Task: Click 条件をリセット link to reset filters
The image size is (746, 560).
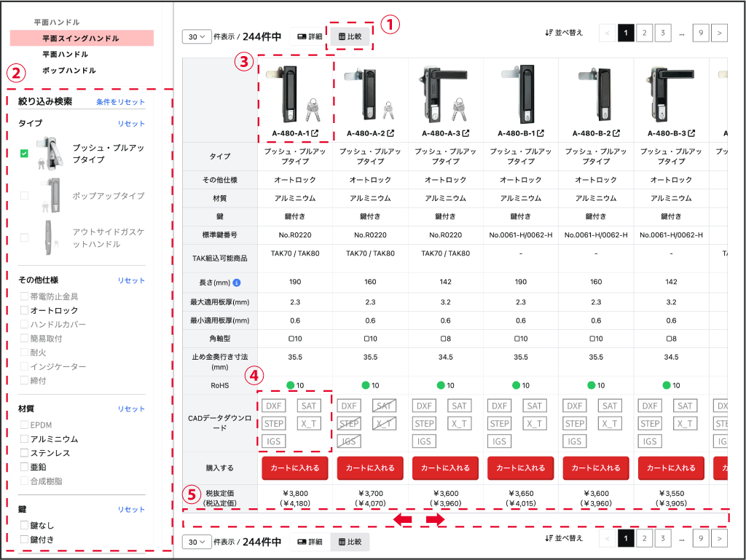Action: coord(120,102)
